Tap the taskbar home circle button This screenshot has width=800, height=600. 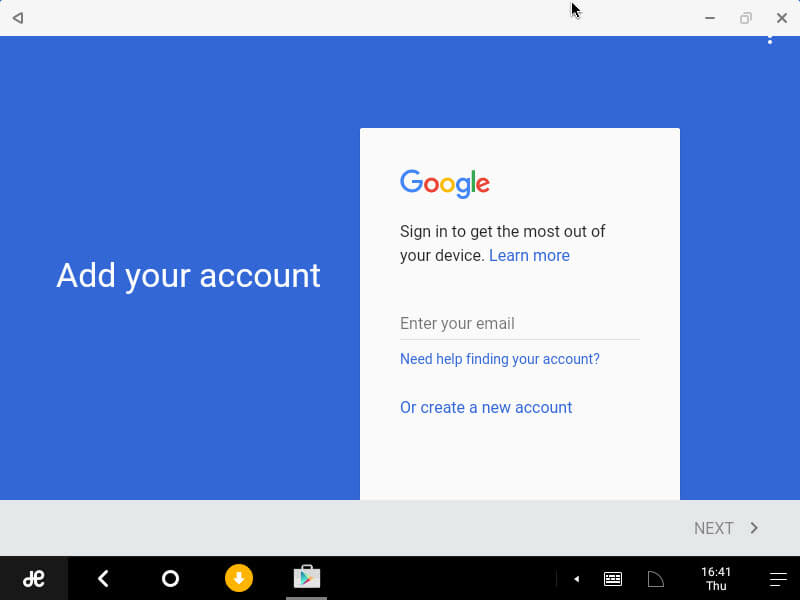[170, 578]
